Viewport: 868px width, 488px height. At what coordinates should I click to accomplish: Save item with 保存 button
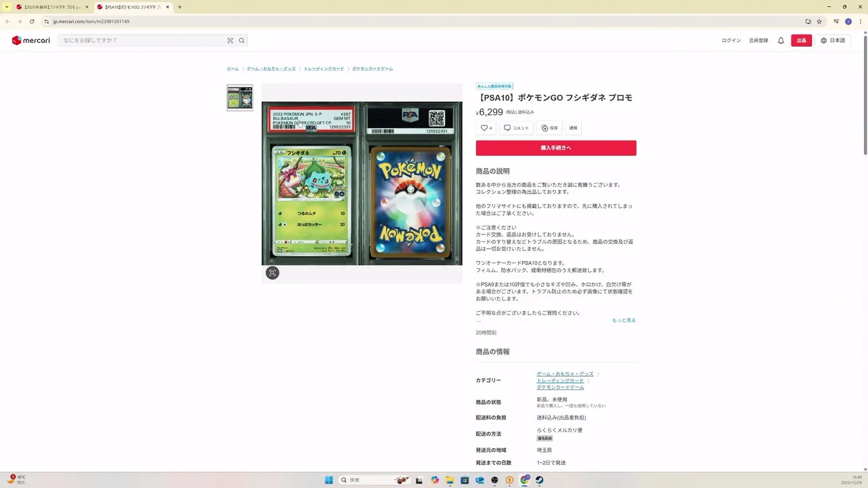pos(549,128)
